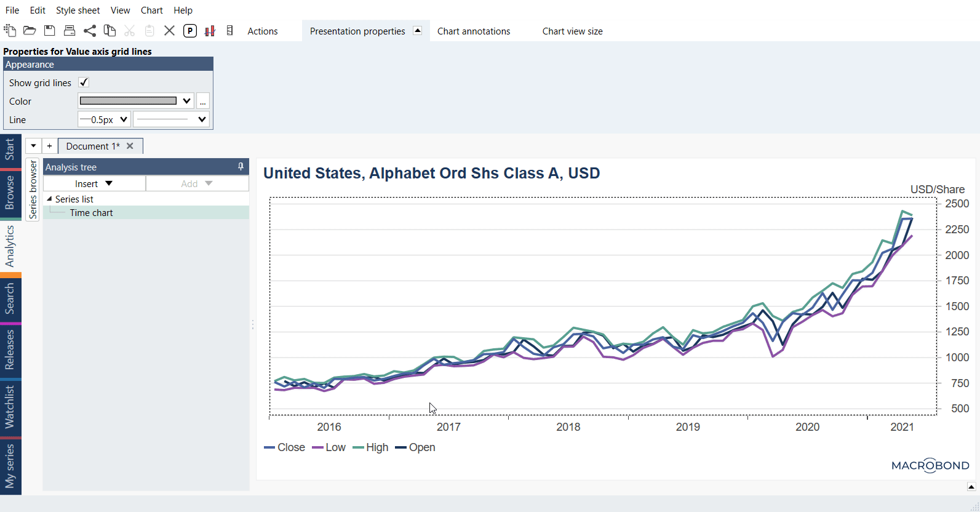The width and height of the screenshot is (980, 512).
Task: Click the High legend entry
Action: click(x=371, y=447)
